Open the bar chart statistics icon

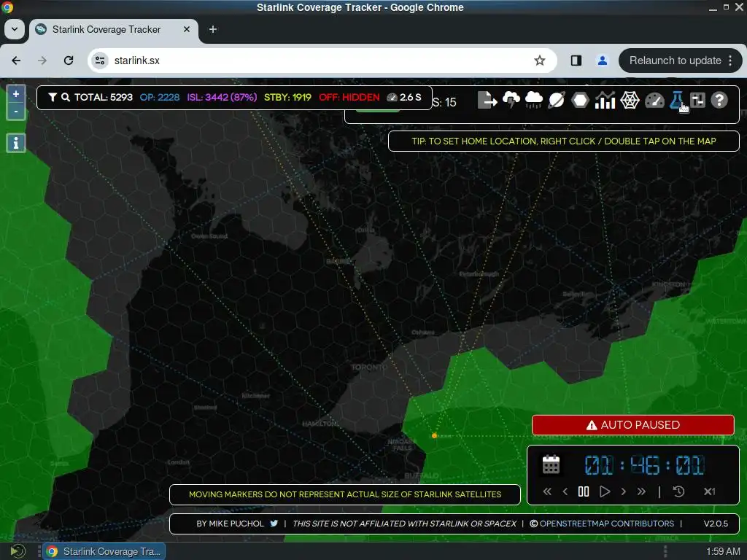tap(605, 100)
